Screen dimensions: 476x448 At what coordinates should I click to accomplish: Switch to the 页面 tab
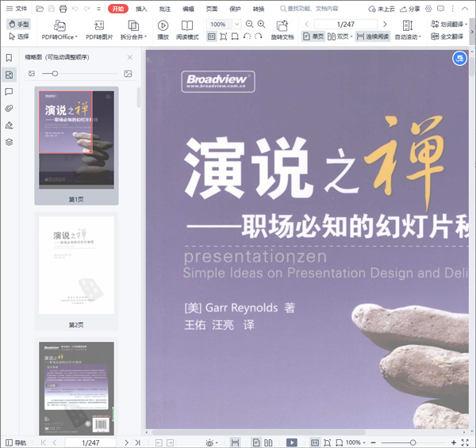(212, 9)
